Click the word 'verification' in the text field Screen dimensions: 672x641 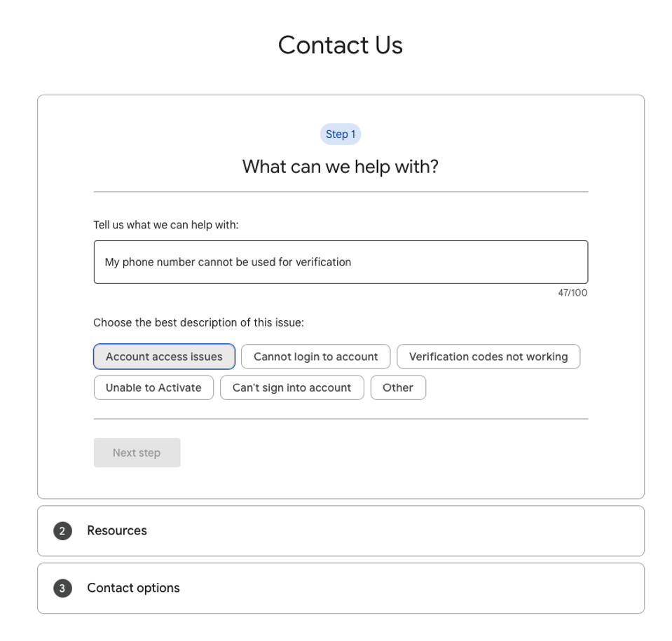(323, 262)
